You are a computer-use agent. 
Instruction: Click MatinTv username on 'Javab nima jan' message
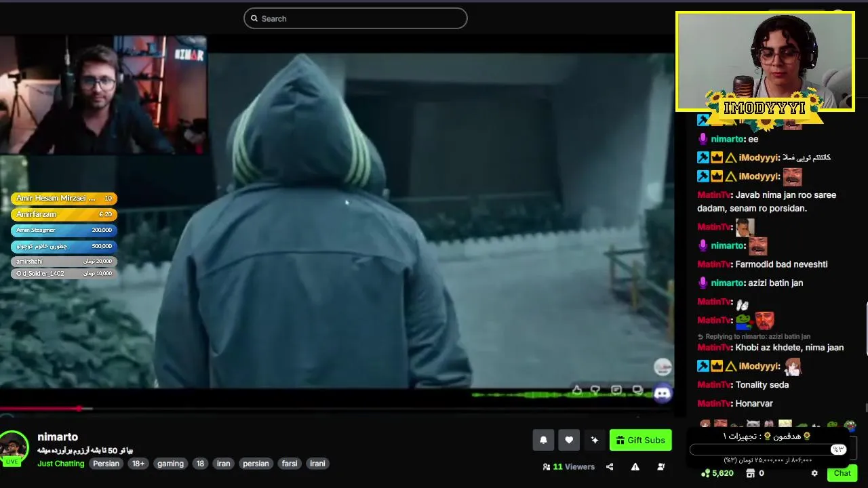point(714,195)
